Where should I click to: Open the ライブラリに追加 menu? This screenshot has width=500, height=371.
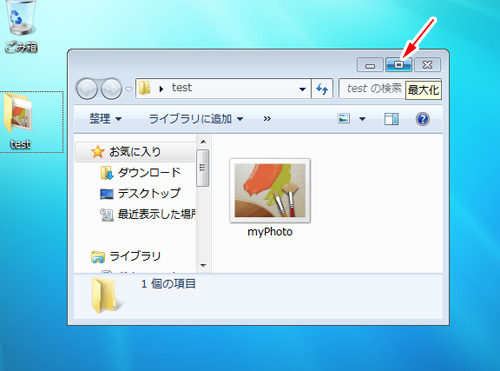pos(196,119)
